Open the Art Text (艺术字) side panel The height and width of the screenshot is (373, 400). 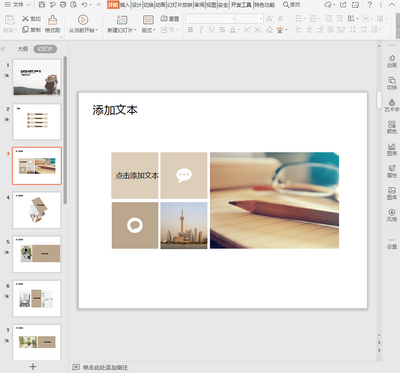[392, 105]
